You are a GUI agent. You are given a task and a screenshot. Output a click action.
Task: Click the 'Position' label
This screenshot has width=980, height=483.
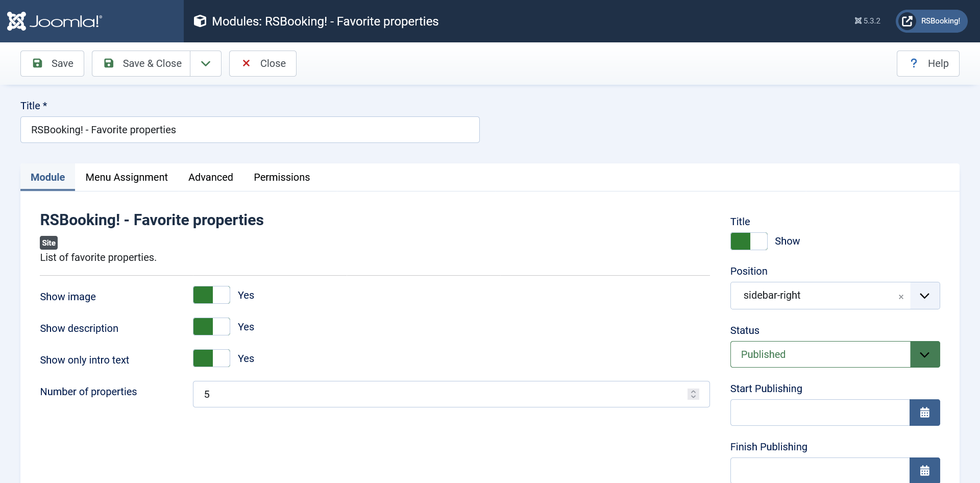pos(749,271)
